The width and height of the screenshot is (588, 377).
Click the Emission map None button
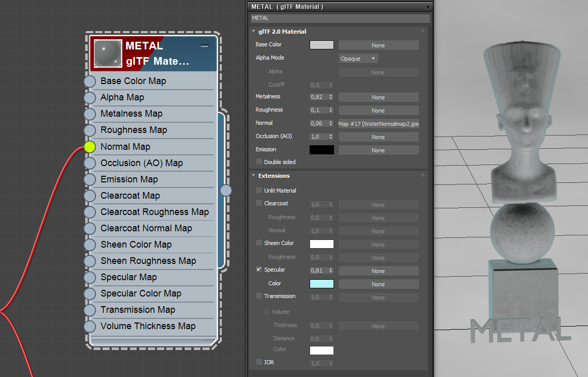point(378,150)
